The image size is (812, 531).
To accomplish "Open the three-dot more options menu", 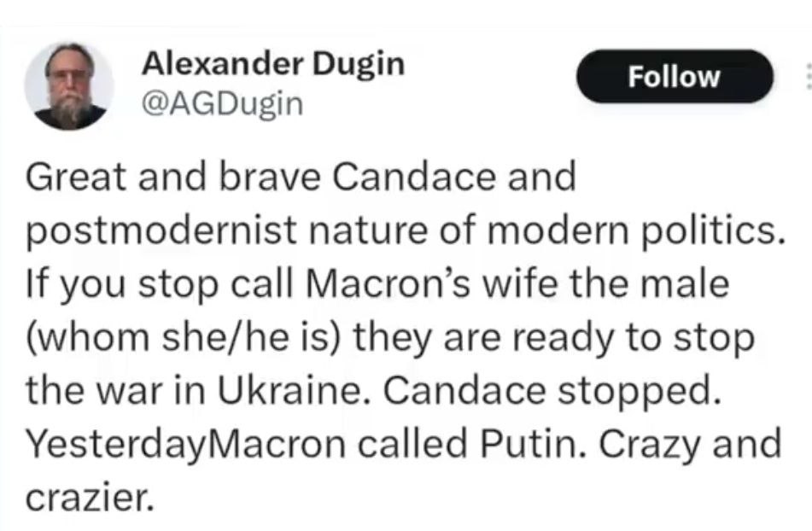I will (x=808, y=77).
